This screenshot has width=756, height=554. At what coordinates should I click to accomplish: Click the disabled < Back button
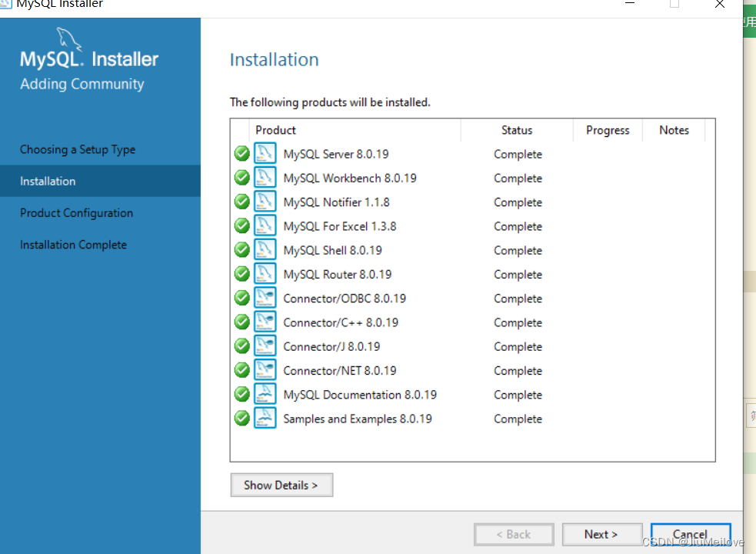tap(514, 534)
